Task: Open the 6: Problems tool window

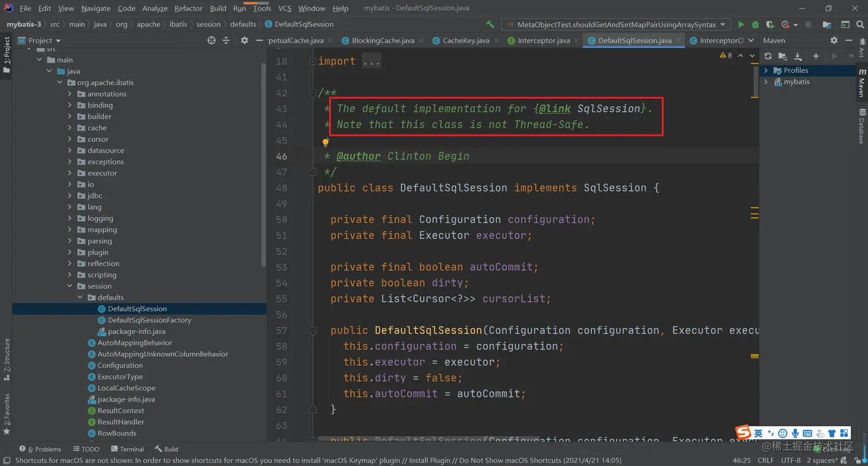Action: [40, 449]
